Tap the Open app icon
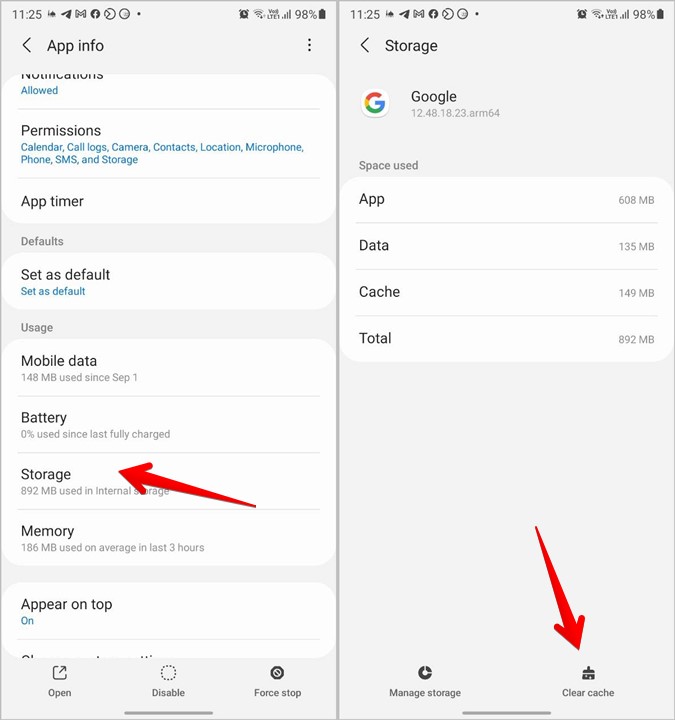This screenshot has height=720, width=675. point(59,673)
